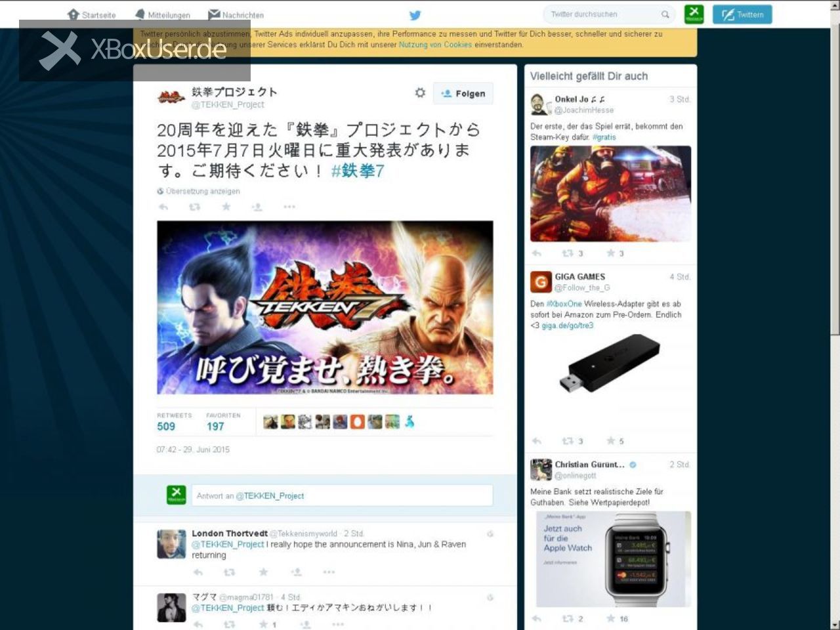Image resolution: width=840 pixels, height=630 pixels.
Task: Open @TEKKEN_Project handle link
Action: (228, 104)
